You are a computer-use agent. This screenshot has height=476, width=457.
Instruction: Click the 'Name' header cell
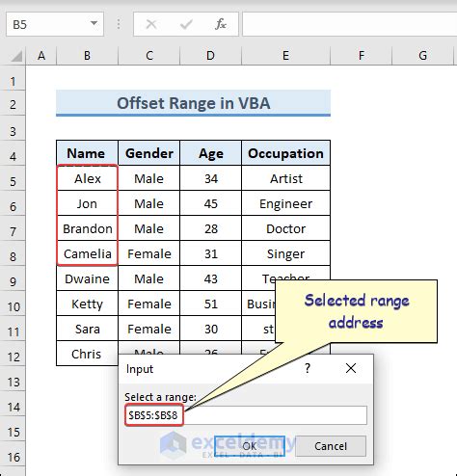pyautogui.click(x=87, y=153)
